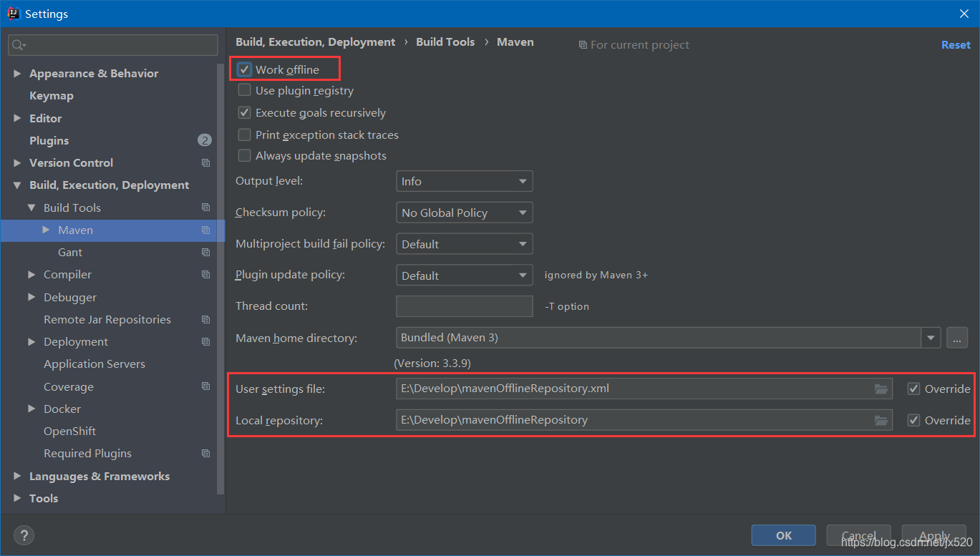The height and width of the screenshot is (556, 980).
Task: Enable Print exception stack traces
Action: (244, 135)
